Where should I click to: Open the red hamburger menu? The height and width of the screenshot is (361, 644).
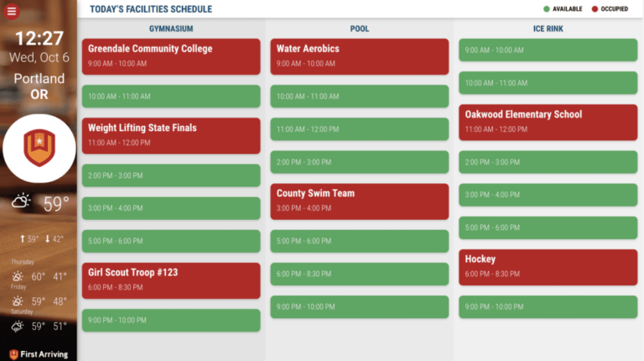[x=12, y=11]
